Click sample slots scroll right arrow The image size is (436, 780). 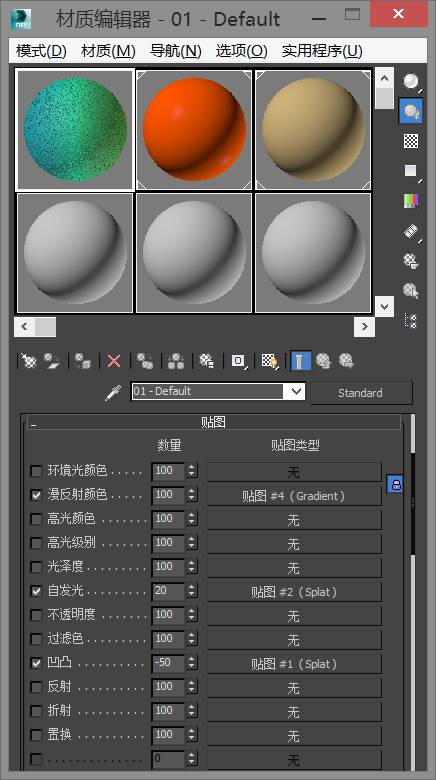[365, 327]
